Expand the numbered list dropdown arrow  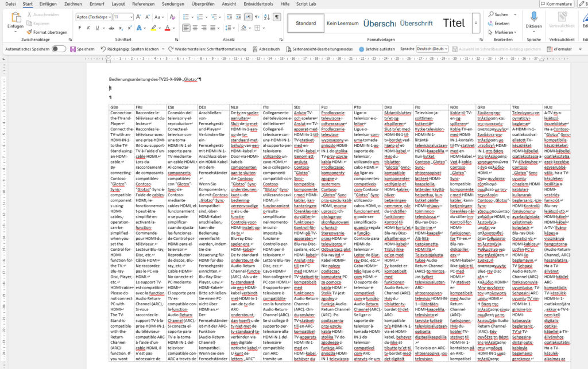coord(206,17)
